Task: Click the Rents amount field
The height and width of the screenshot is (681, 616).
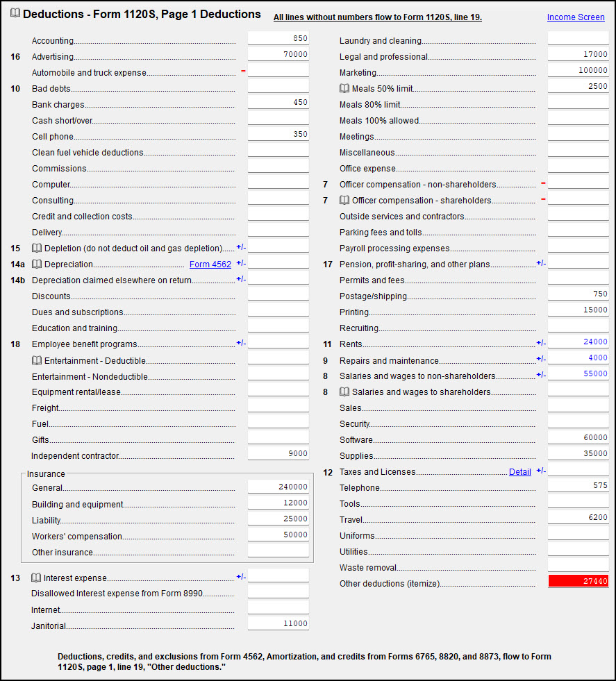Action: (x=578, y=342)
